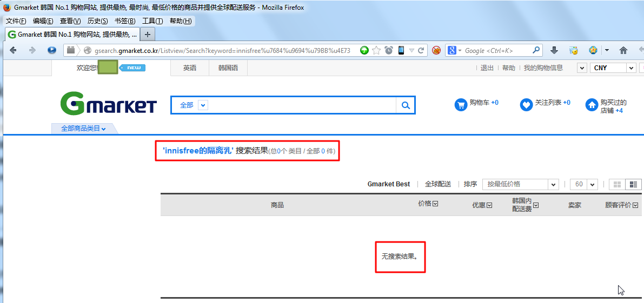Open the Google search engine selector
The height and width of the screenshot is (303, 644).
tap(455, 50)
